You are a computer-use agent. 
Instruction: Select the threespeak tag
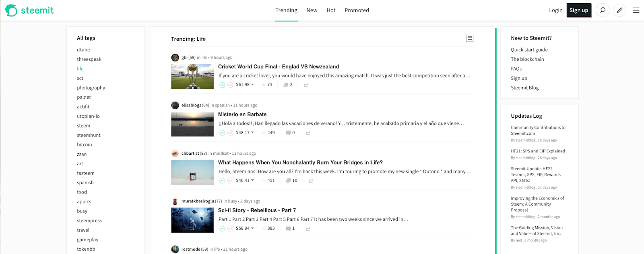pyautogui.click(x=89, y=59)
